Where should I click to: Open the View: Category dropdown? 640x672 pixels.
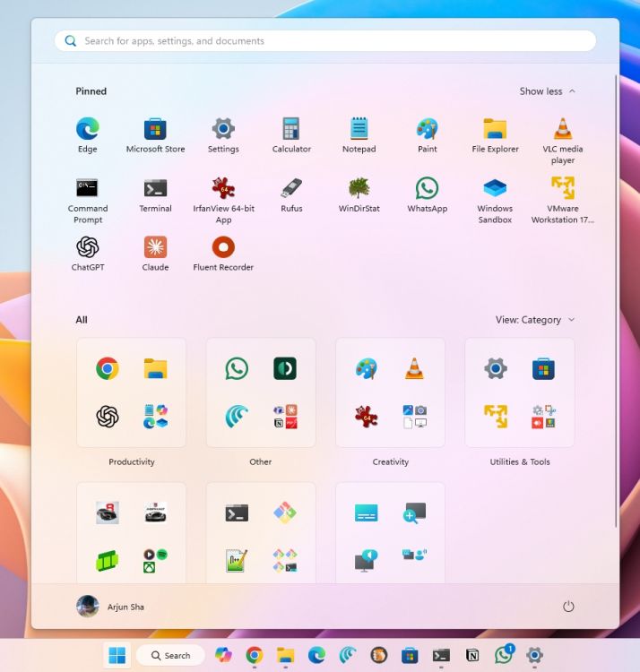coord(534,320)
